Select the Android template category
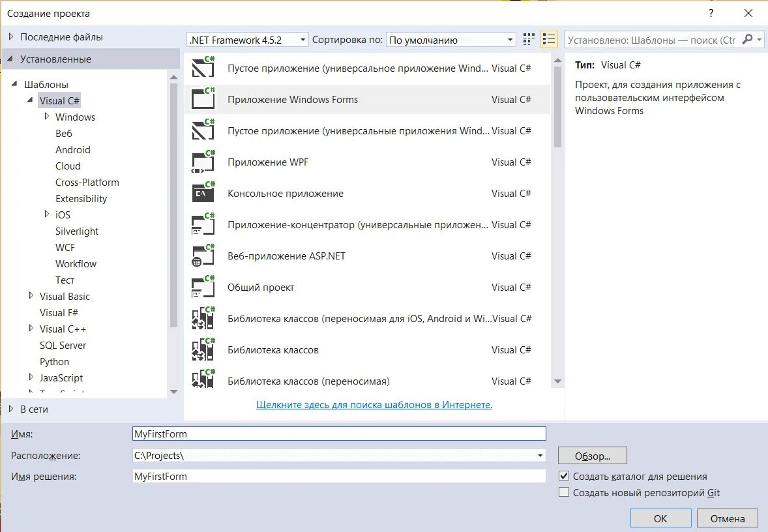Screen dimensions: 768x532 tap(73, 149)
